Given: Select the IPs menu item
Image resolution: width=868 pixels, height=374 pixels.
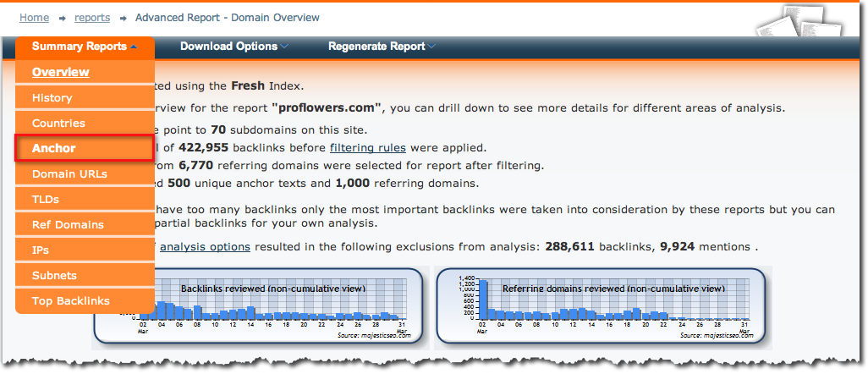Looking at the screenshot, I should [41, 250].
